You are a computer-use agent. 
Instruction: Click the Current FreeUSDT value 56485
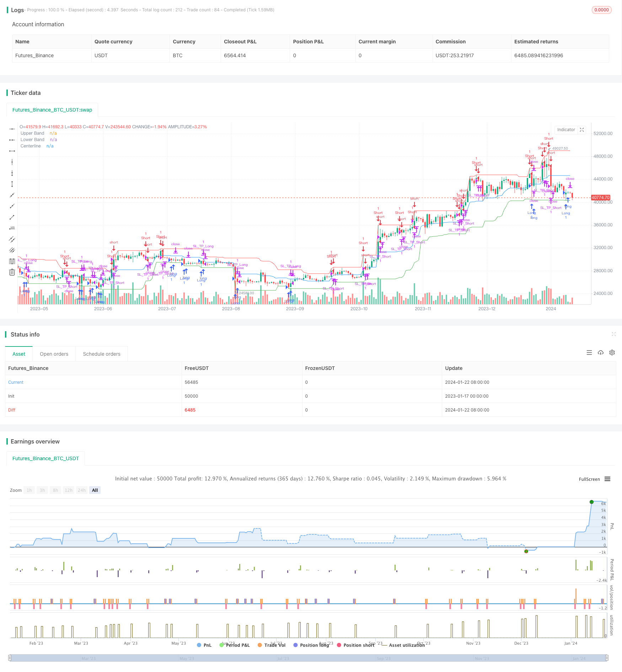pyautogui.click(x=191, y=382)
